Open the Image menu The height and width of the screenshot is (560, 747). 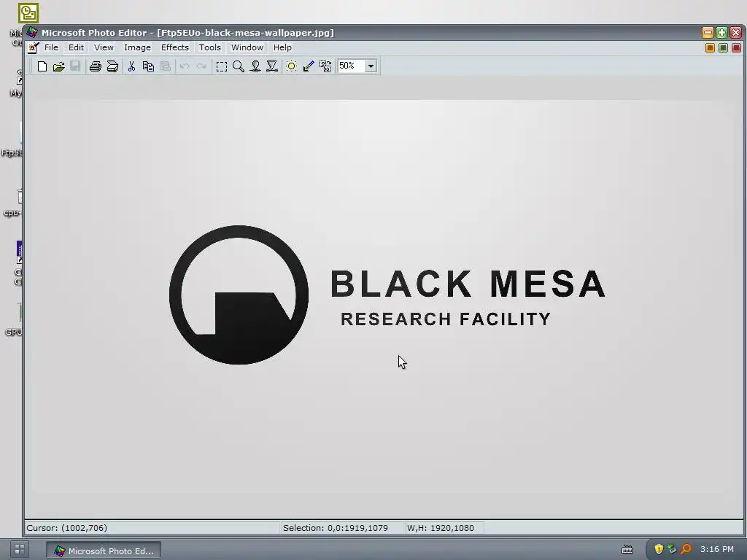tap(137, 47)
